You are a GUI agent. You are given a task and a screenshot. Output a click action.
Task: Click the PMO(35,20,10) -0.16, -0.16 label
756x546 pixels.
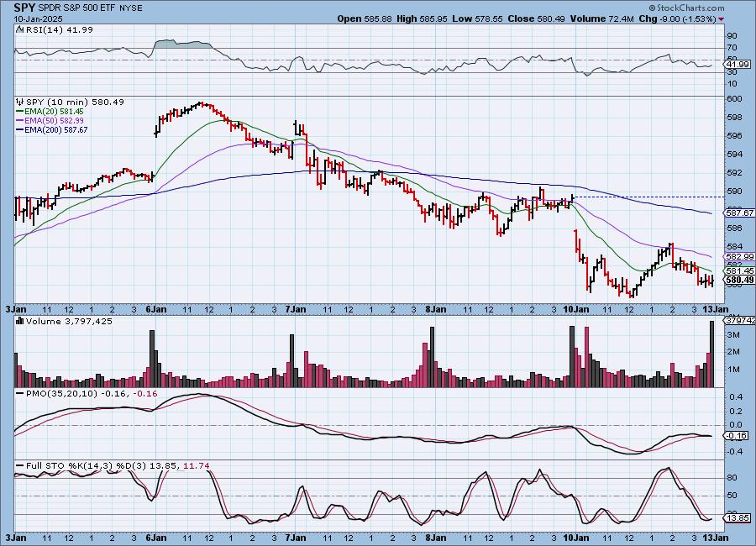[x=92, y=394]
